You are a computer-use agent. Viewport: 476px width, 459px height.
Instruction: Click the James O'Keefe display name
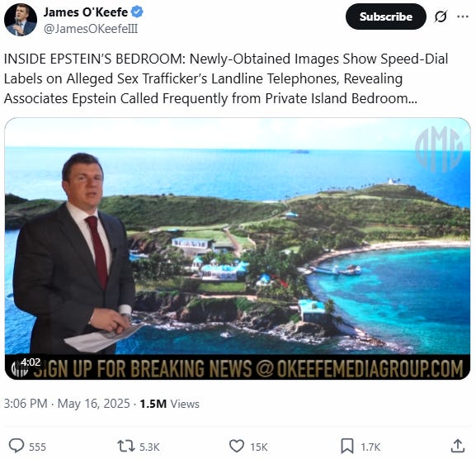(x=86, y=12)
